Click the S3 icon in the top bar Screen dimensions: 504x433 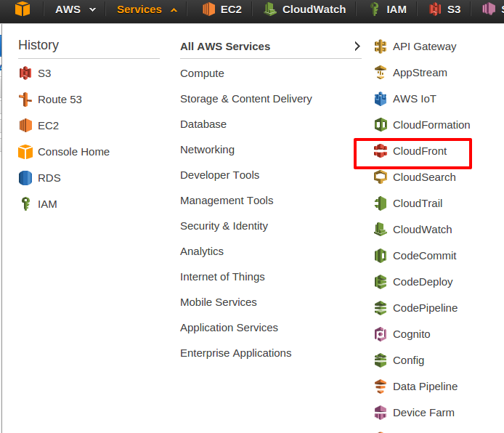(435, 9)
